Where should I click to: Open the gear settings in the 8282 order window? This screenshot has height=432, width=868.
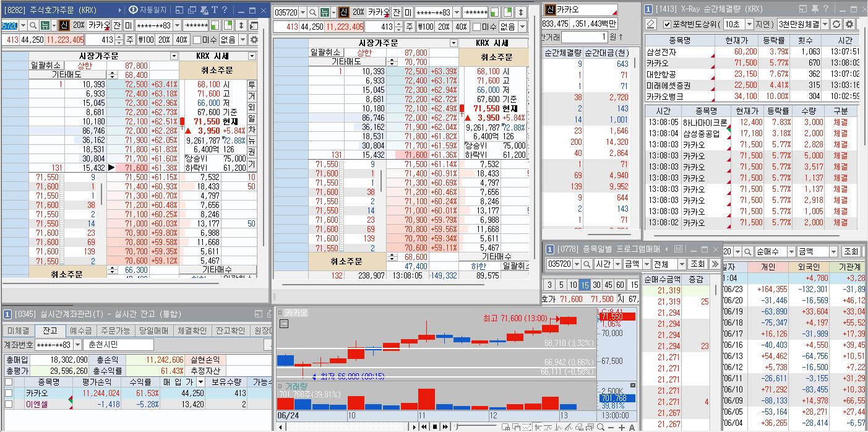pyautogui.click(x=254, y=40)
